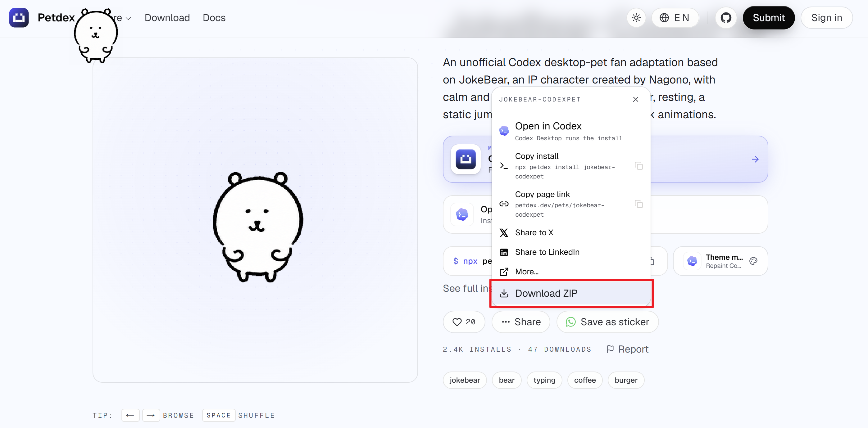This screenshot has width=868, height=428.
Task: Select Open in Codex menu entry
Action: coord(571,131)
